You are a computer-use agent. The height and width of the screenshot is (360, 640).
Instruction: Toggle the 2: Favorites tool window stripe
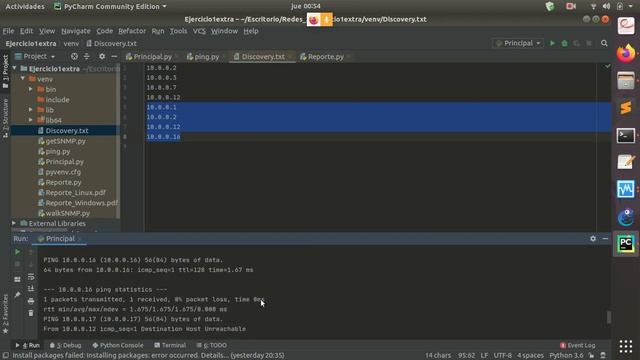pyautogui.click(x=5, y=313)
